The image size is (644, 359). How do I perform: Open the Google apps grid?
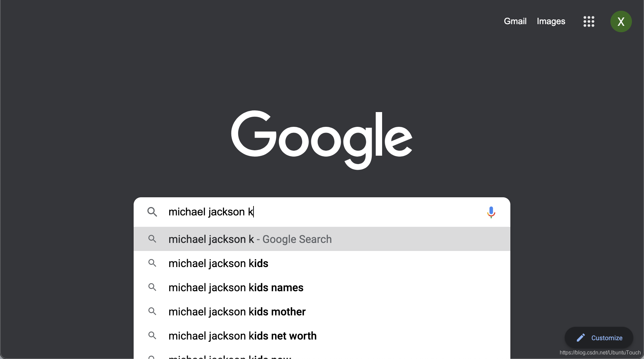coord(589,21)
